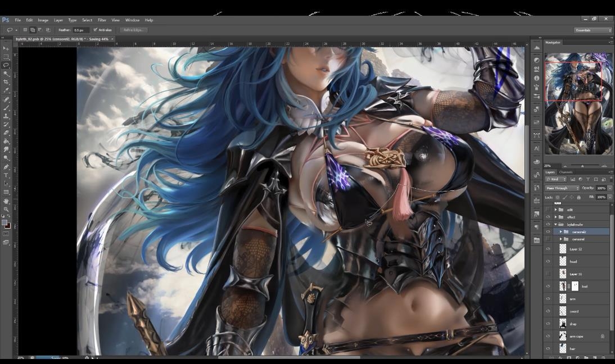The height and width of the screenshot is (364, 615).
Task: Click the New Selection mode icon
Action: coord(25,30)
